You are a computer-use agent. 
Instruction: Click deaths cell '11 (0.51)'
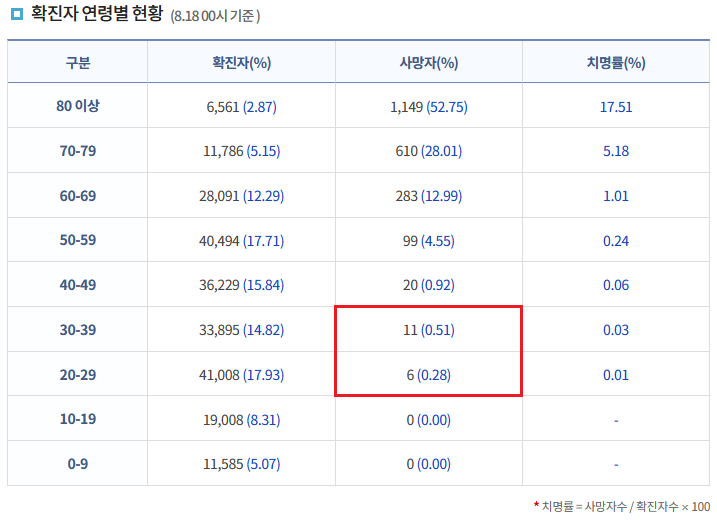[429, 330]
